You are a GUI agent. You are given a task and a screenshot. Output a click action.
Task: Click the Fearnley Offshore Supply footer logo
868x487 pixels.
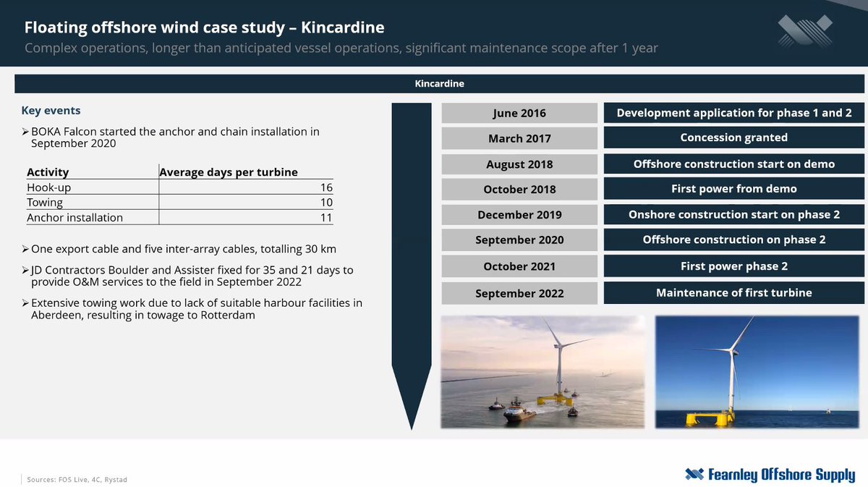pos(770,475)
